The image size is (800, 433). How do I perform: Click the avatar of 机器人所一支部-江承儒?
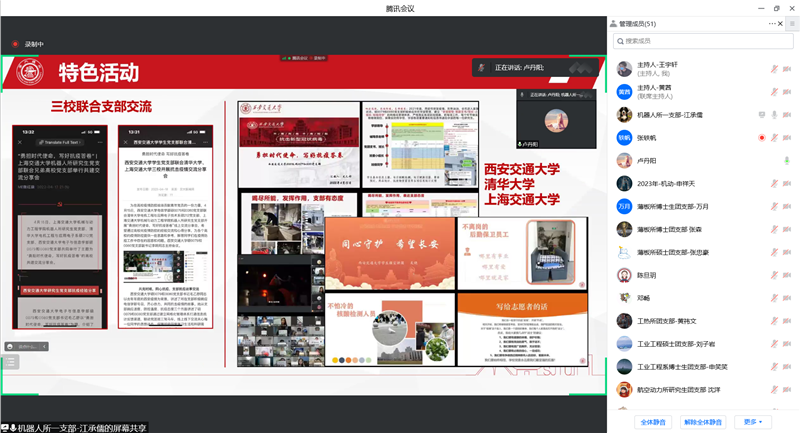point(624,115)
